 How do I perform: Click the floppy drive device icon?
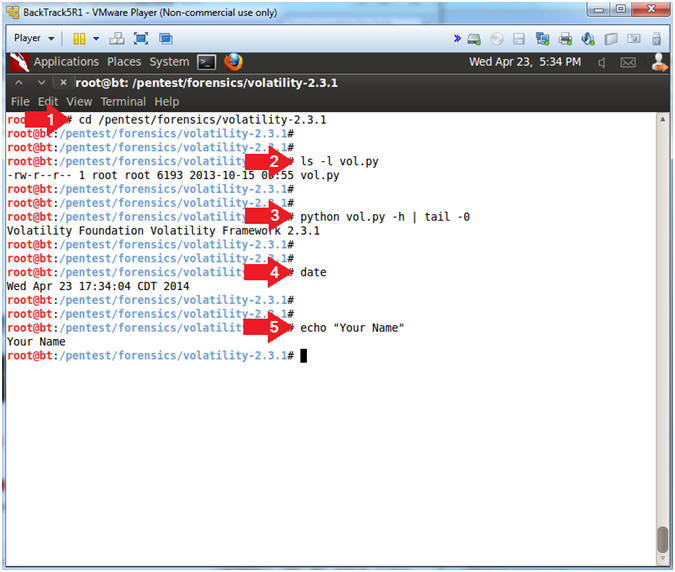click(519, 39)
